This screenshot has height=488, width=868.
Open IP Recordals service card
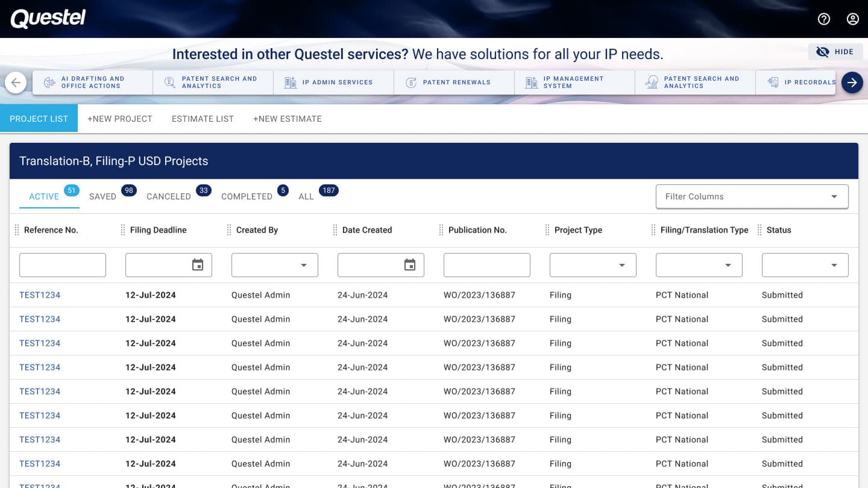point(797,83)
